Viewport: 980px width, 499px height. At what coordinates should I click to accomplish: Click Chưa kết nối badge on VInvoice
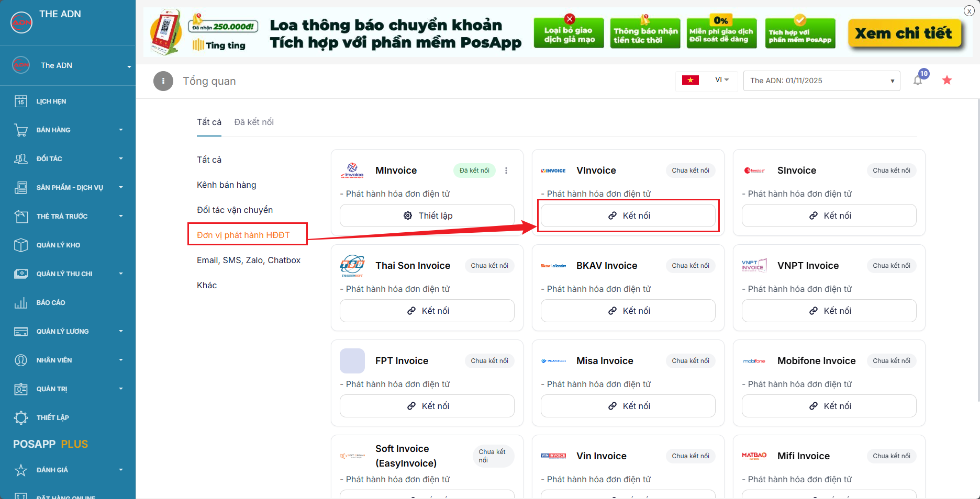[x=691, y=171]
